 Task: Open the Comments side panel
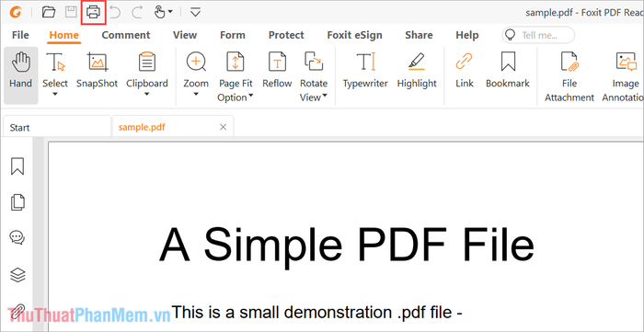pyautogui.click(x=17, y=237)
